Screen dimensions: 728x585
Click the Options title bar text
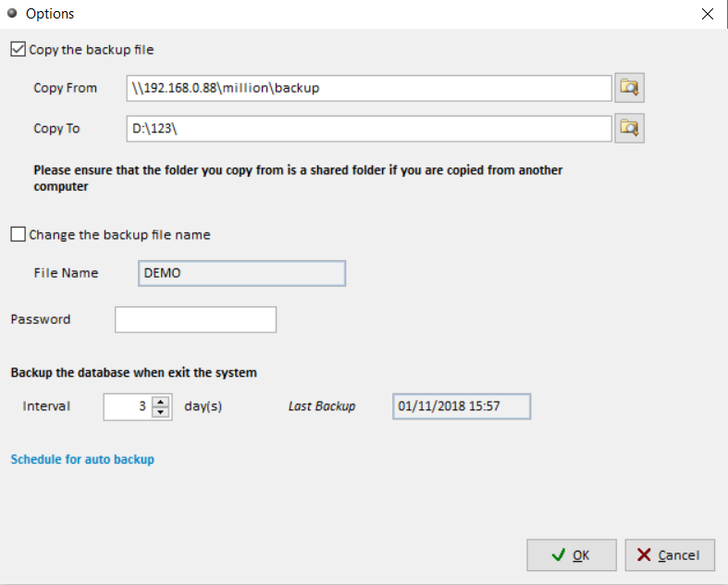coord(50,14)
